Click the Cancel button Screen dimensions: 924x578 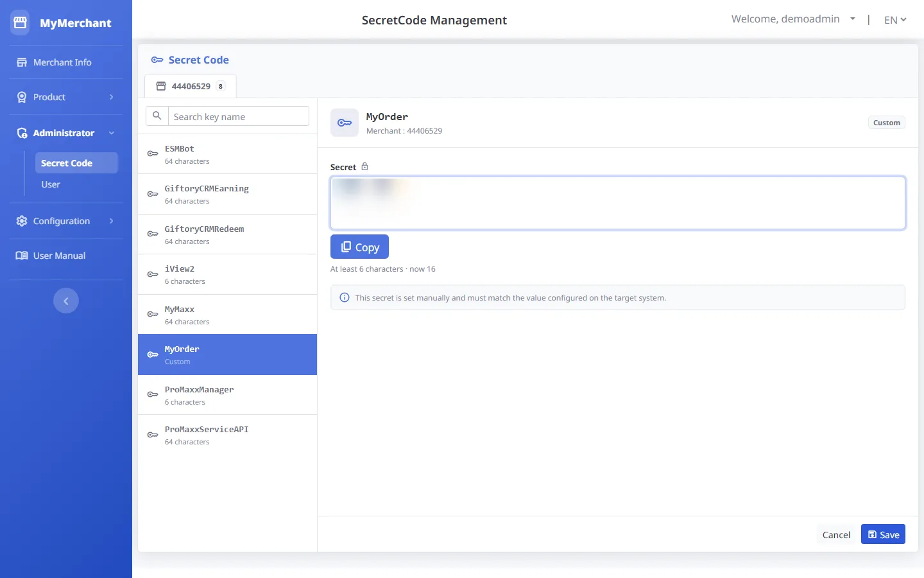tap(836, 534)
